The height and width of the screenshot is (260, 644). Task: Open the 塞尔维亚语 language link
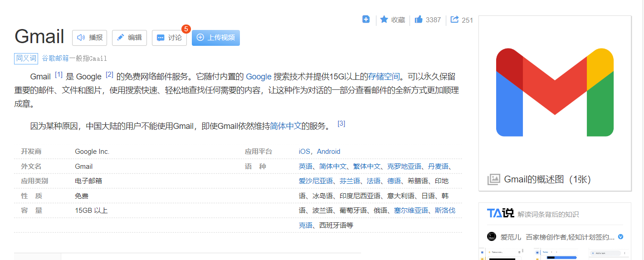[x=411, y=211]
